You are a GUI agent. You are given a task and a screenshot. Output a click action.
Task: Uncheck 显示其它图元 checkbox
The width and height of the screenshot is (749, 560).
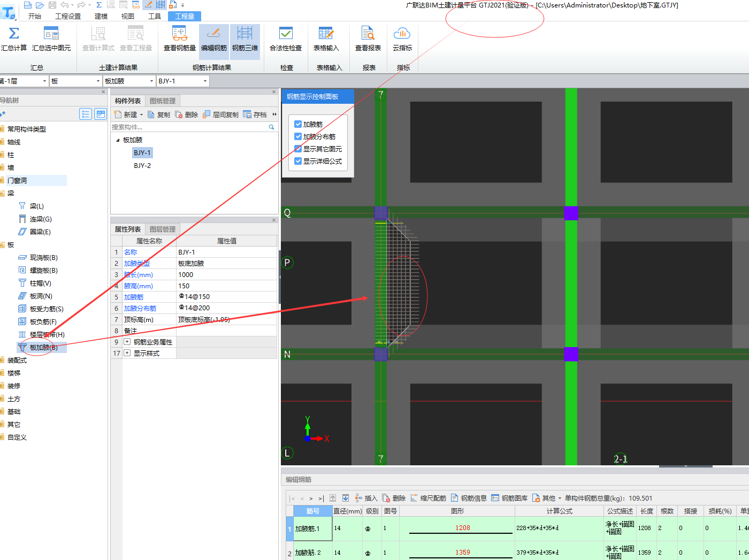298,149
